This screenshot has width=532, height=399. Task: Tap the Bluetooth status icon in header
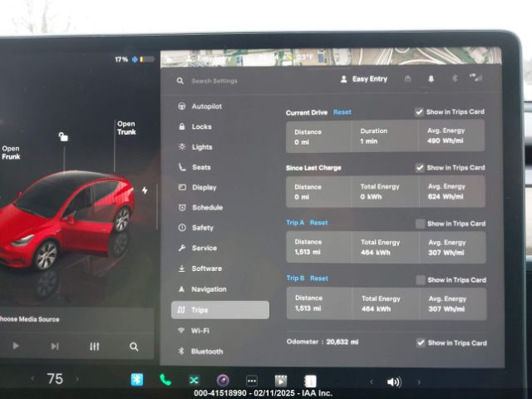455,78
